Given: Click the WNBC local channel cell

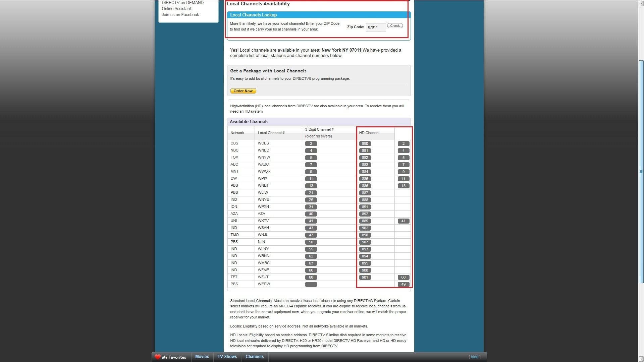Looking at the screenshot, I should [278, 150].
